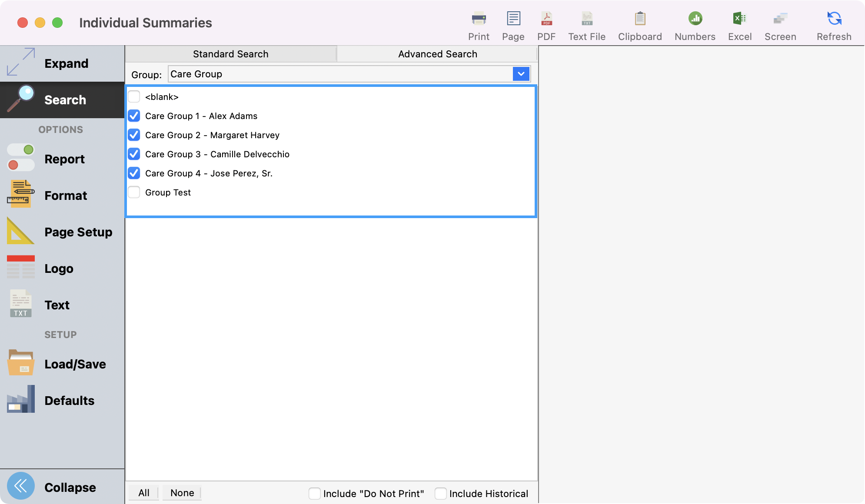Image resolution: width=865 pixels, height=504 pixels.
Task: Enable the Group Test checkbox
Action: (x=134, y=192)
